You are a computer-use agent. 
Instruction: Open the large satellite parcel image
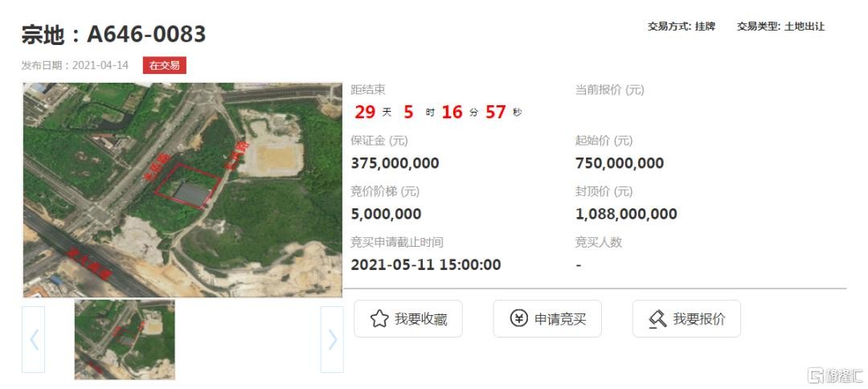182,190
